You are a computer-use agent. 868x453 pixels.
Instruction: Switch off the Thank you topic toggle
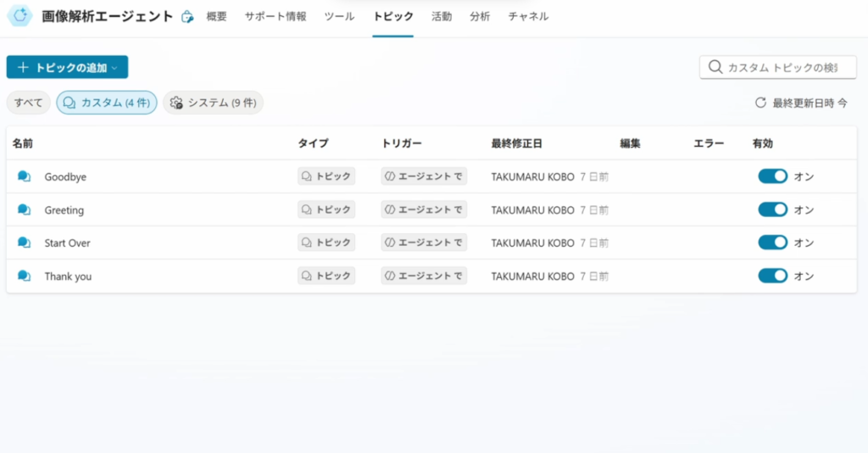772,276
